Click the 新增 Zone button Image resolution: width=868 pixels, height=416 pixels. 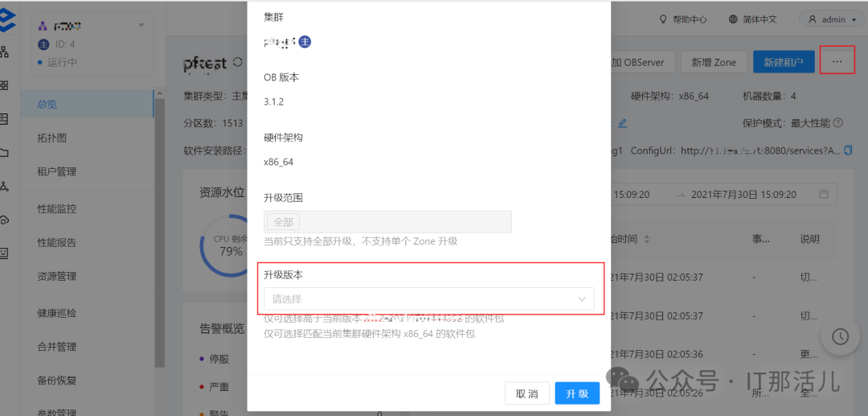(714, 62)
